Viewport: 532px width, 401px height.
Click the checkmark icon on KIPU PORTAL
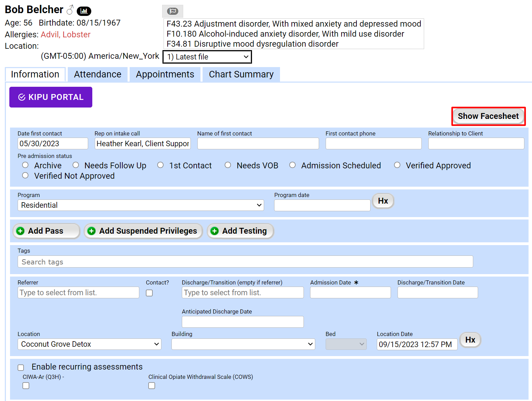point(21,97)
